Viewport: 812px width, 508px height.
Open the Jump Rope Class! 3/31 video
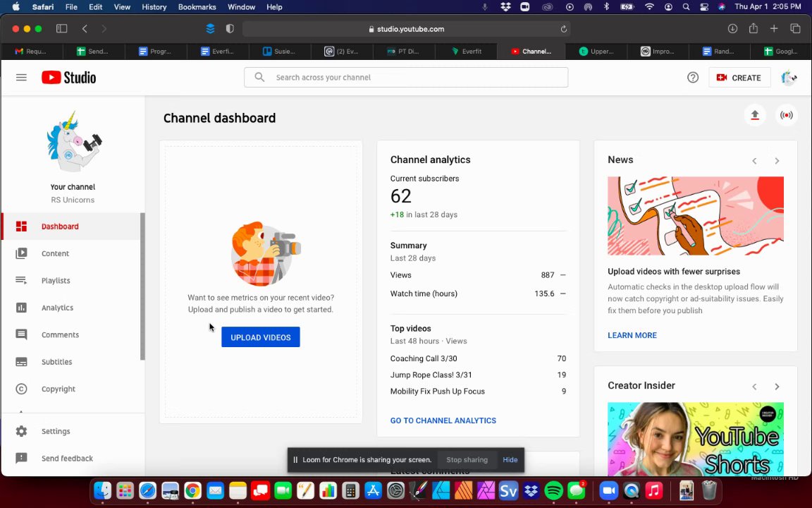coord(431,375)
